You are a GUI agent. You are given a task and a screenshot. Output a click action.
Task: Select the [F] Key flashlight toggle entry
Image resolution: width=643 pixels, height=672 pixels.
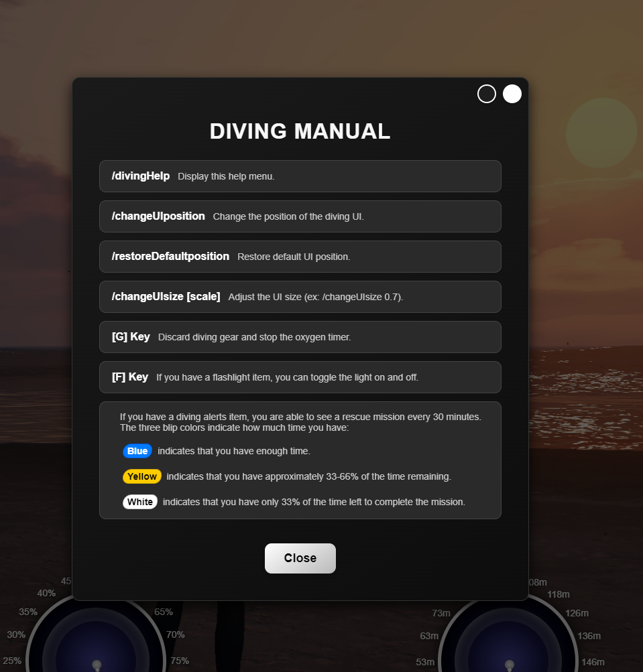[300, 377]
